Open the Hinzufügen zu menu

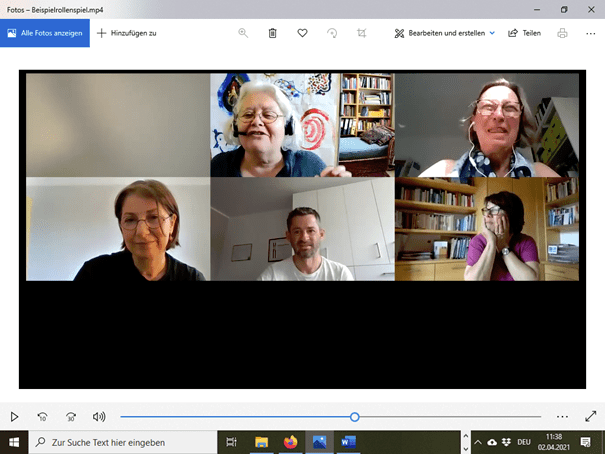(127, 33)
